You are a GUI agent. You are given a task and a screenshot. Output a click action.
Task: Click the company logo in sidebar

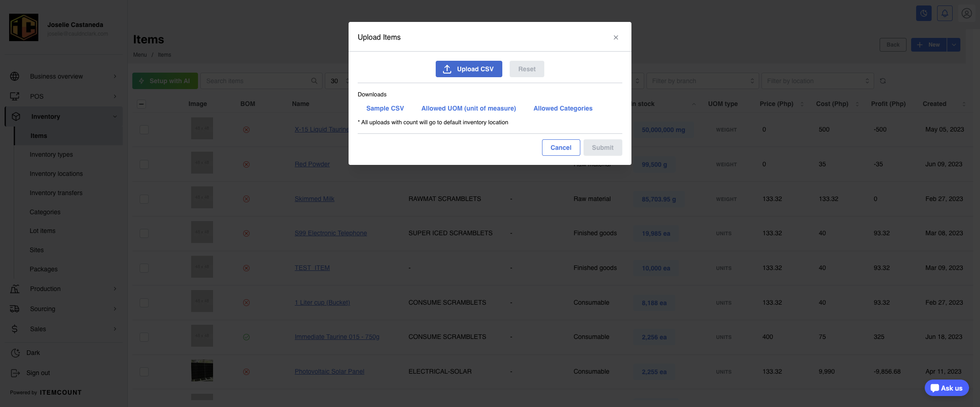coord(24,27)
